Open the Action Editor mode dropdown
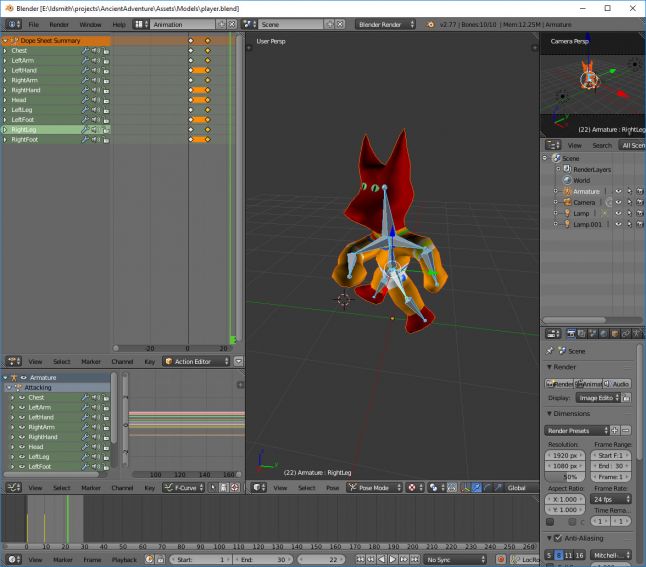 (x=197, y=361)
